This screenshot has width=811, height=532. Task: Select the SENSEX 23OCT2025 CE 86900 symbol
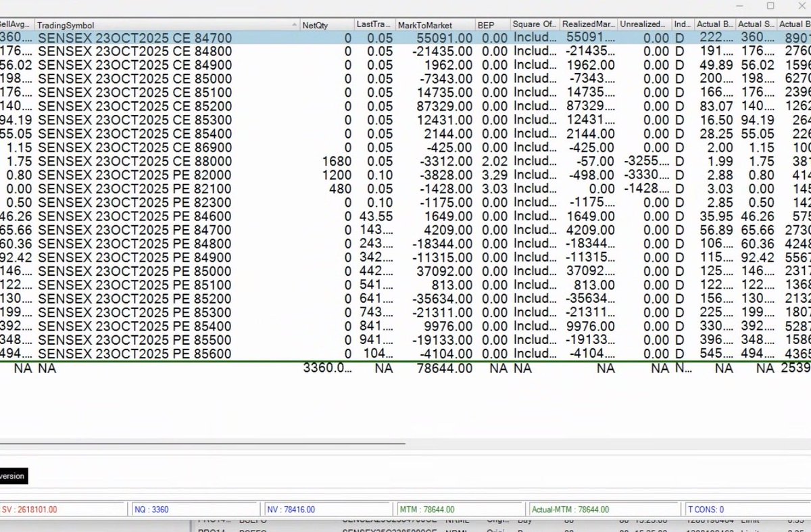pos(134,147)
